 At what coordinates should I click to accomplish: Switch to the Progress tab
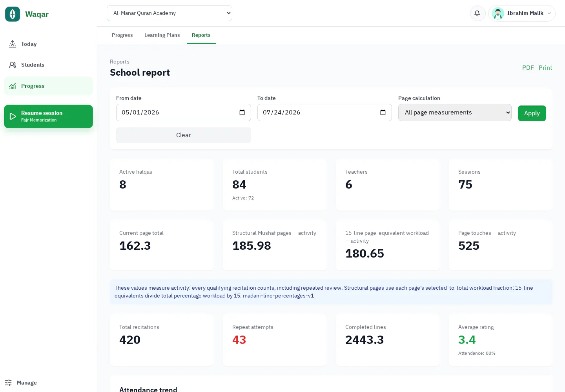click(122, 35)
